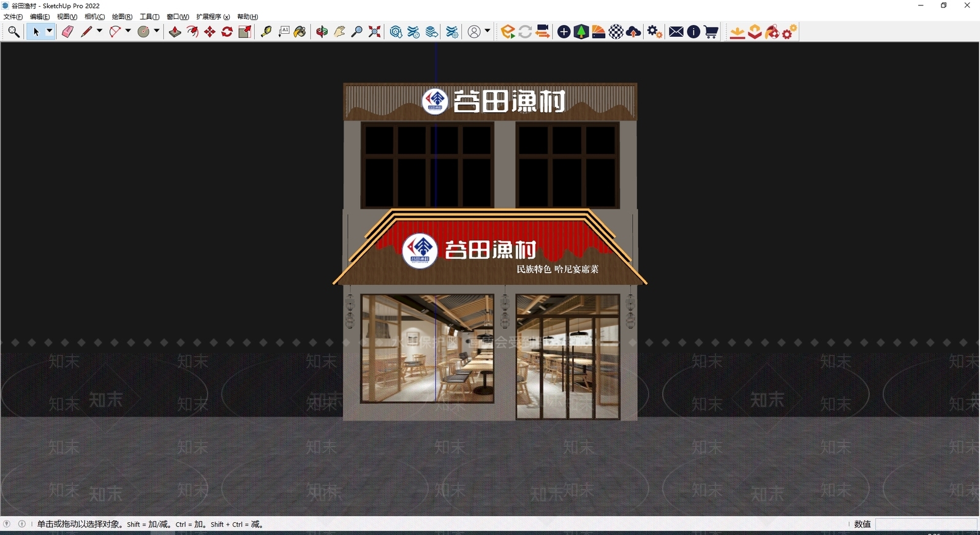This screenshot has width=980, height=535.
Task: Choose the Line pencil tool
Action: click(86, 32)
